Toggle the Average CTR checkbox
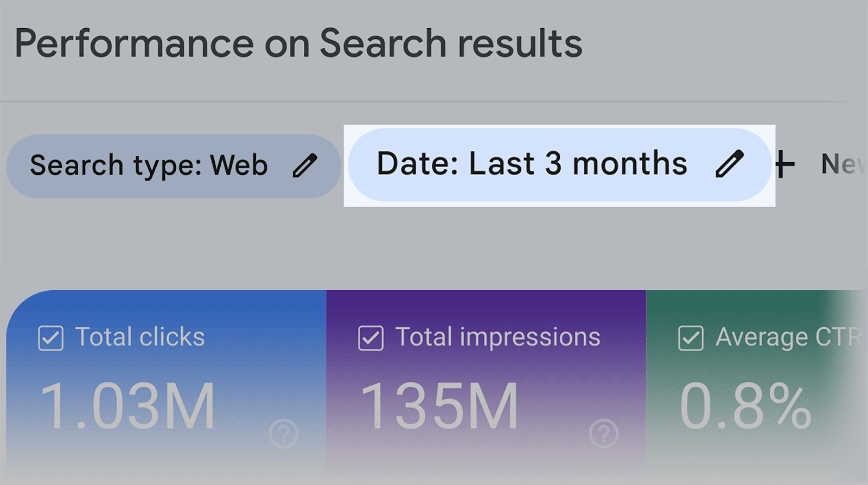Image resolution: width=868 pixels, height=485 pixels. pos(691,338)
